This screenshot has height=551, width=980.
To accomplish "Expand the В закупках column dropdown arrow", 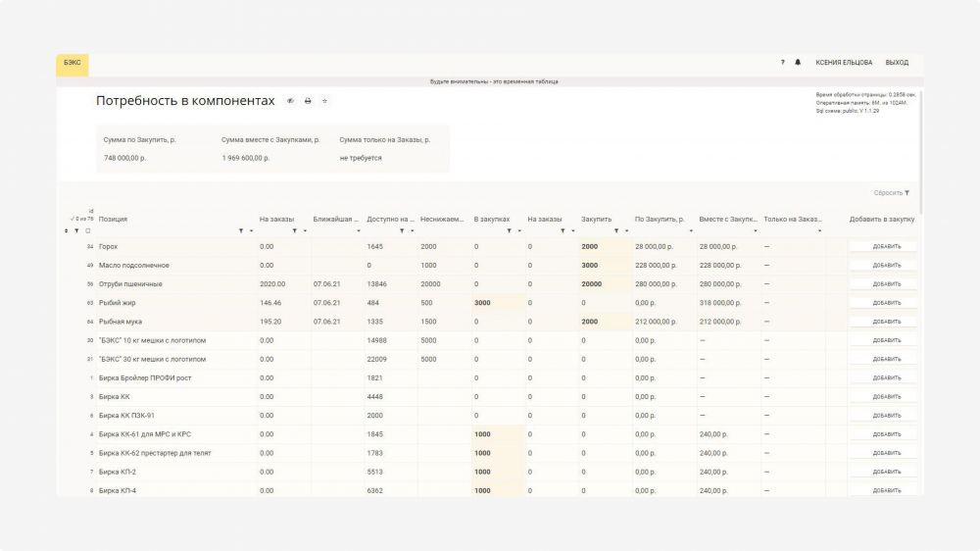I will (x=519, y=230).
